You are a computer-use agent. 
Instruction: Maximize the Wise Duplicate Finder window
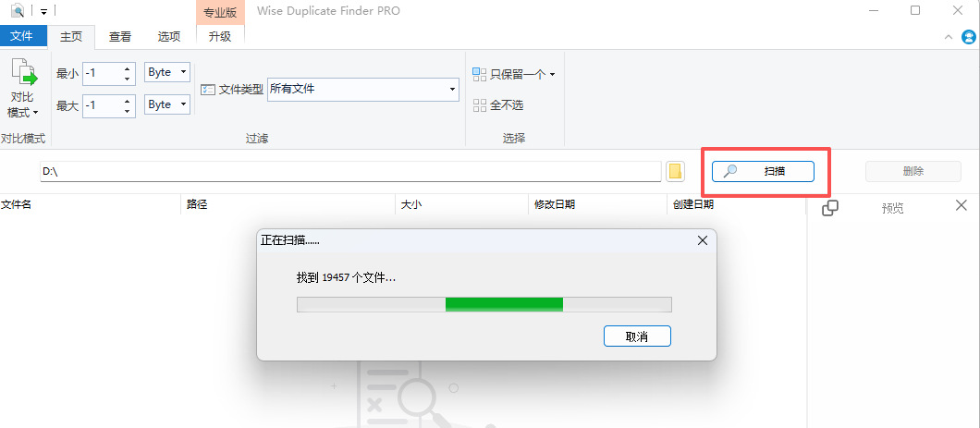tap(915, 10)
